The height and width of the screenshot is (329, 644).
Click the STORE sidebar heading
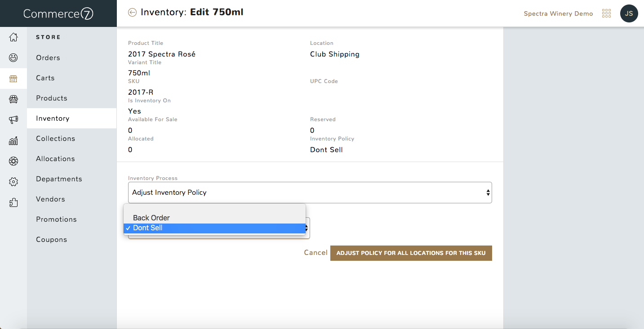click(48, 37)
